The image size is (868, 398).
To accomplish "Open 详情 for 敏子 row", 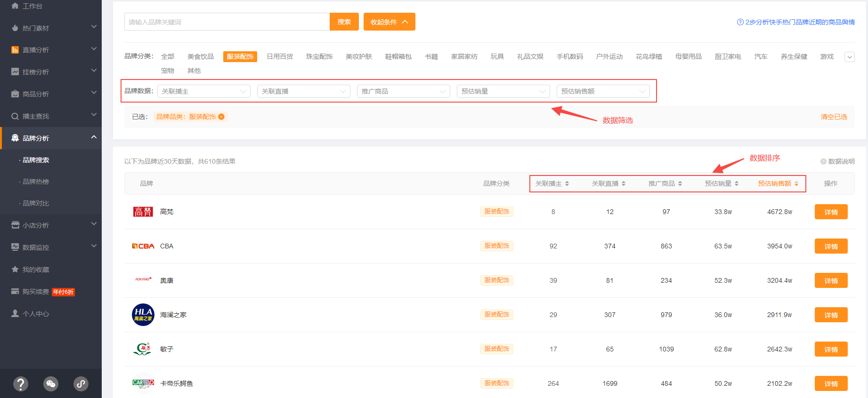I will point(831,349).
